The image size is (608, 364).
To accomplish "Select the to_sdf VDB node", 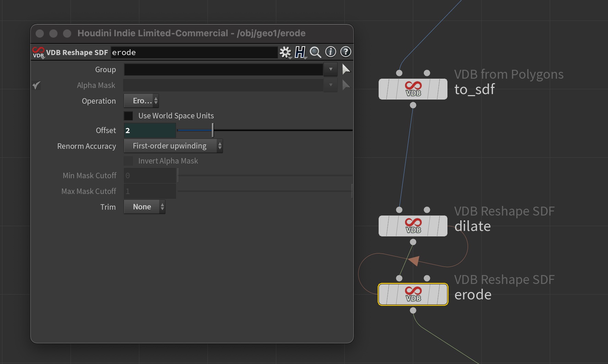I will [x=413, y=89].
